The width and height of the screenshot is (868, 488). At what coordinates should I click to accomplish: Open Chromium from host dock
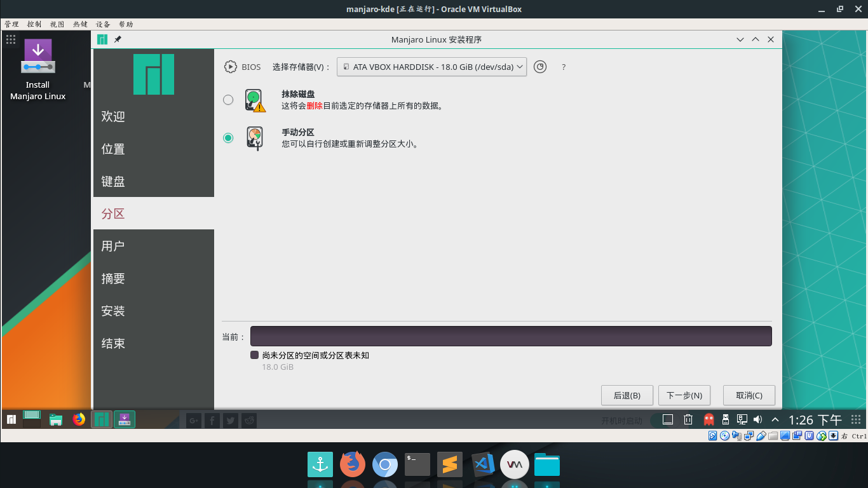coord(385,465)
